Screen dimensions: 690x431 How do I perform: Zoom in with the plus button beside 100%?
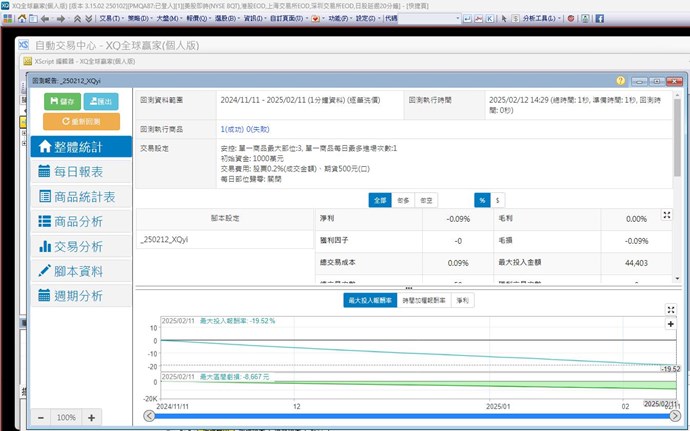point(91,417)
